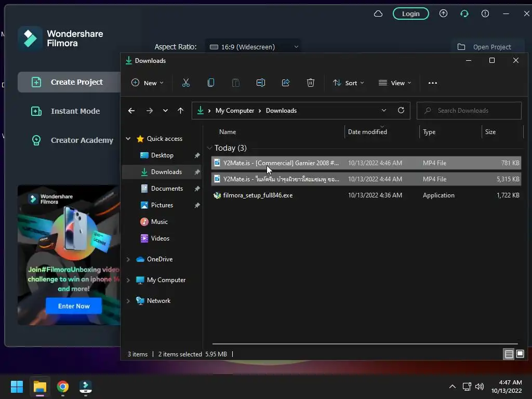Screen dimensions: 532x399
Task: Expand the OneDrive tree node
Action: [128, 259]
